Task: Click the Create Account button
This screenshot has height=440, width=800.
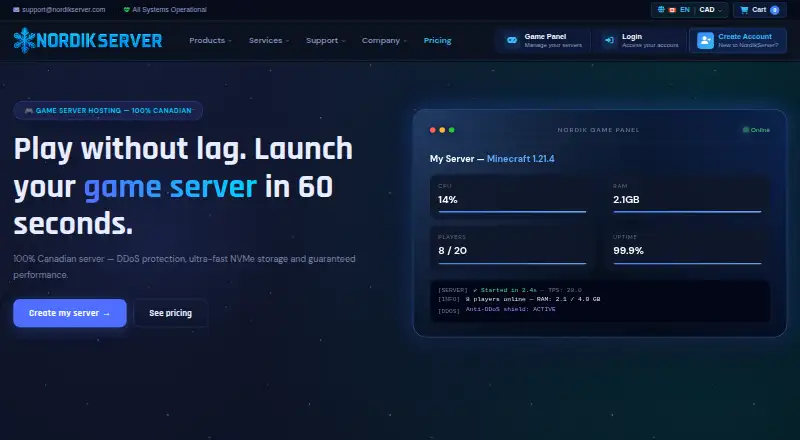Action: tap(738, 41)
